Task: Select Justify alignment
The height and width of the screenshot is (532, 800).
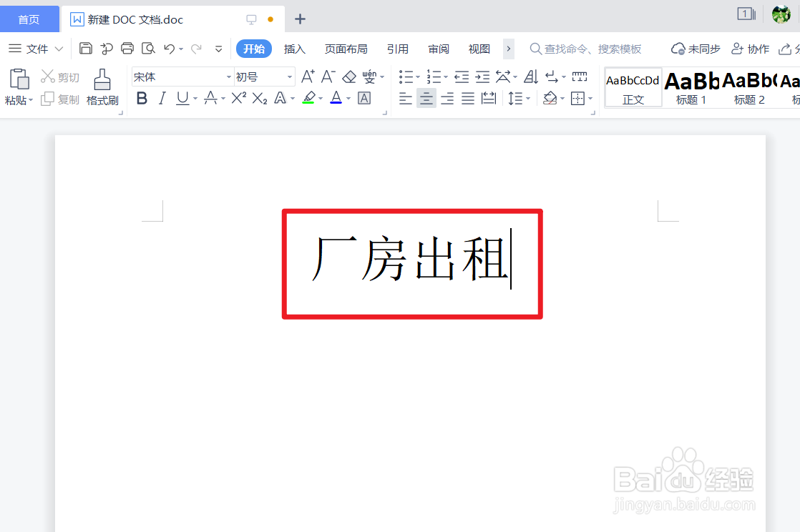Action: [468, 98]
